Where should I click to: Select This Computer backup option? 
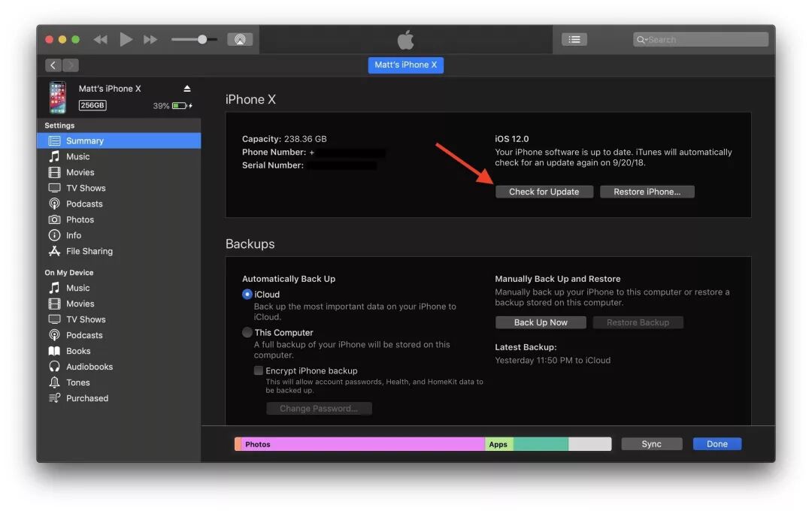pyautogui.click(x=247, y=332)
